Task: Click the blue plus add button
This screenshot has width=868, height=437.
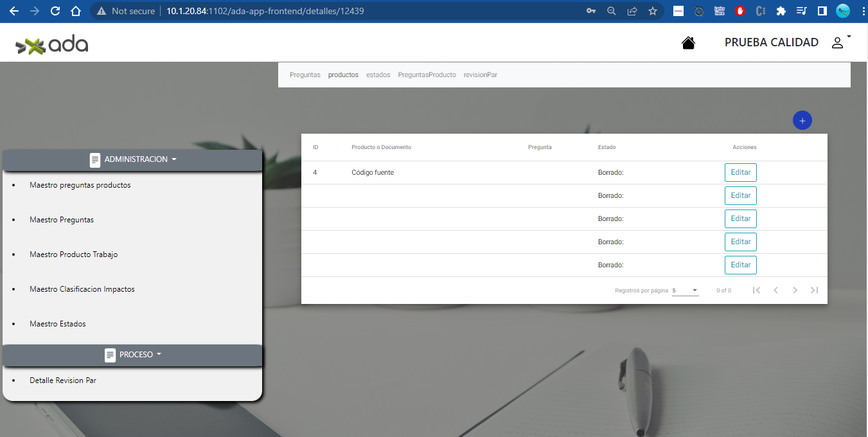Action: point(802,120)
